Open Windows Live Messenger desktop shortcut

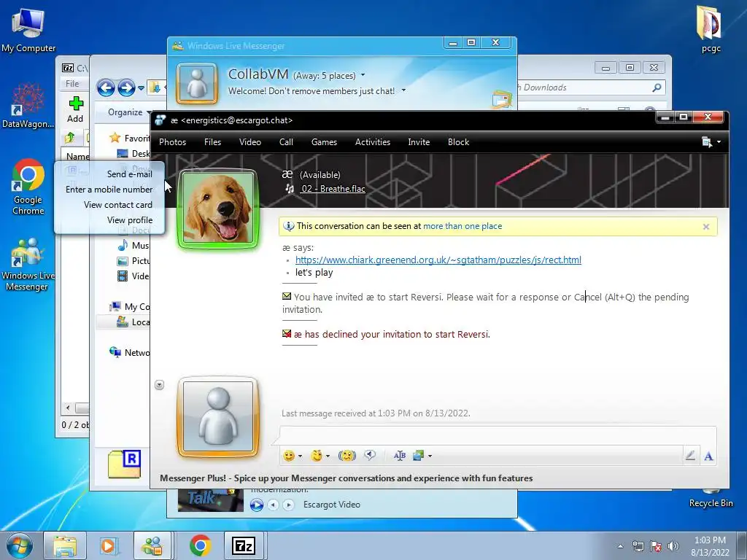28,264
